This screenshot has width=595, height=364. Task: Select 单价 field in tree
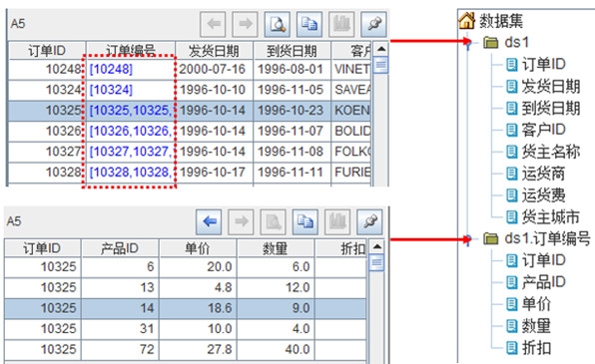[x=528, y=304]
